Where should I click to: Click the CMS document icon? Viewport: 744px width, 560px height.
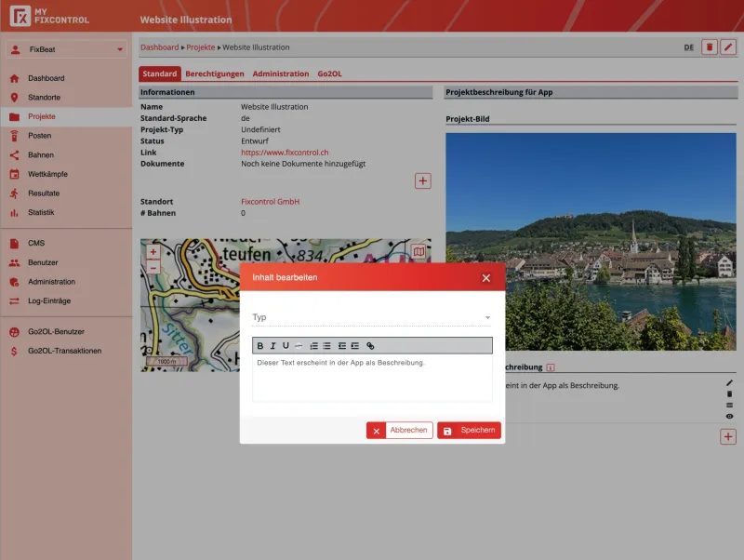tap(14, 244)
